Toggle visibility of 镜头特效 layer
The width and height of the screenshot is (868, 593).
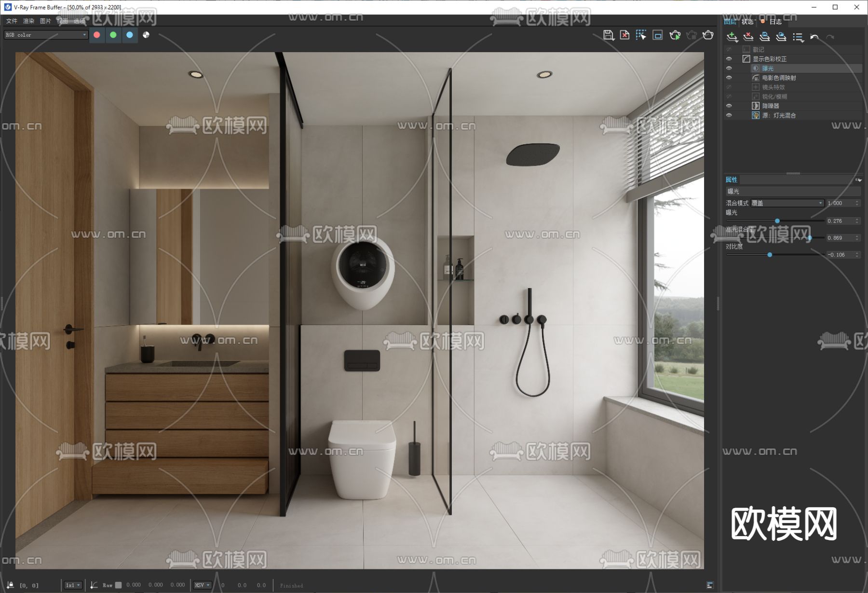point(729,87)
